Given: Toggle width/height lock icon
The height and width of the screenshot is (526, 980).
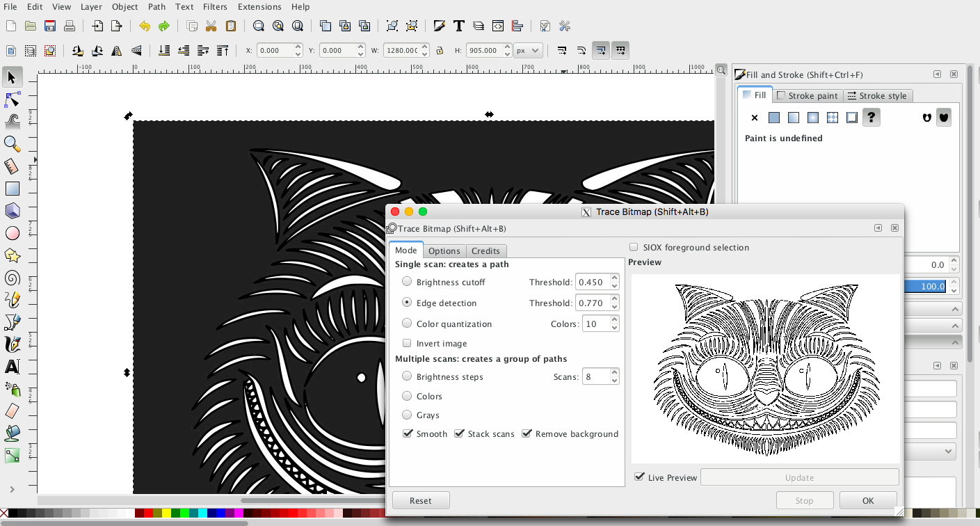Looking at the screenshot, I should pos(440,51).
